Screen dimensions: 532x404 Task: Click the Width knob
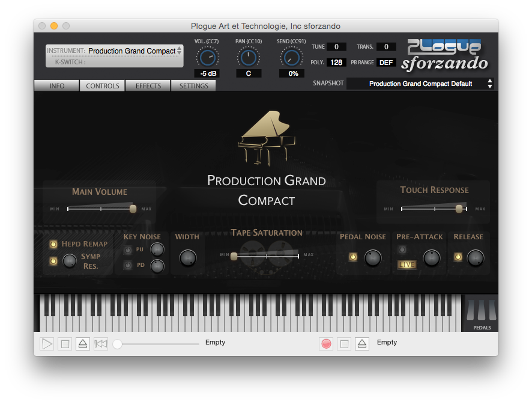187,259
